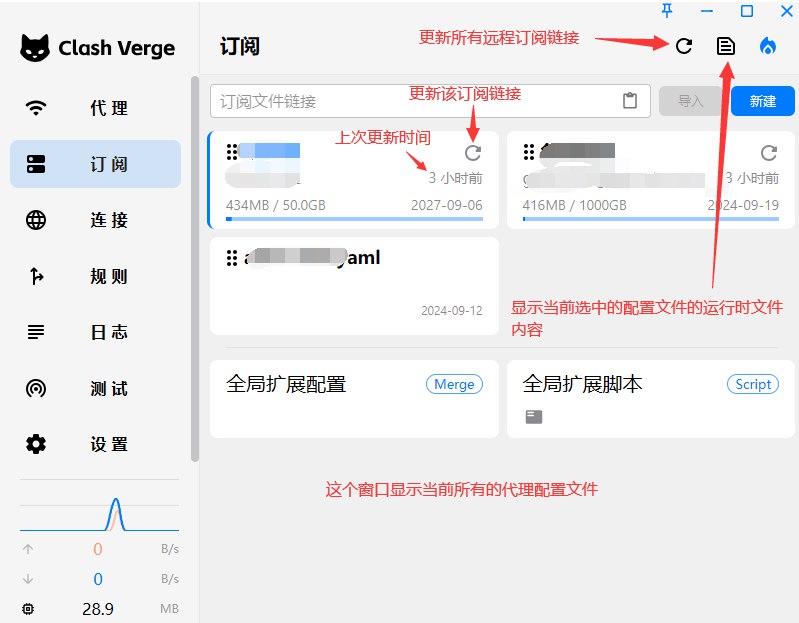799x623 pixels.
Task: Go to the 连接 page
Action: pyautogui.click(x=96, y=220)
